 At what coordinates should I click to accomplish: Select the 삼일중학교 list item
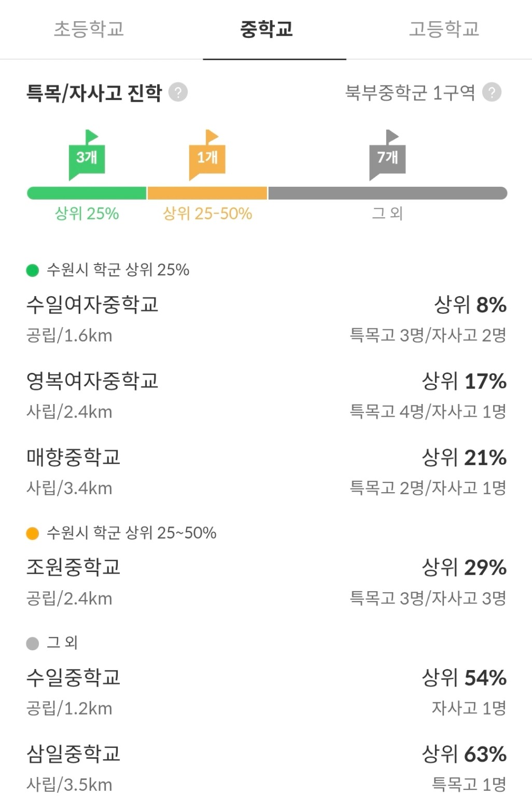74,754
